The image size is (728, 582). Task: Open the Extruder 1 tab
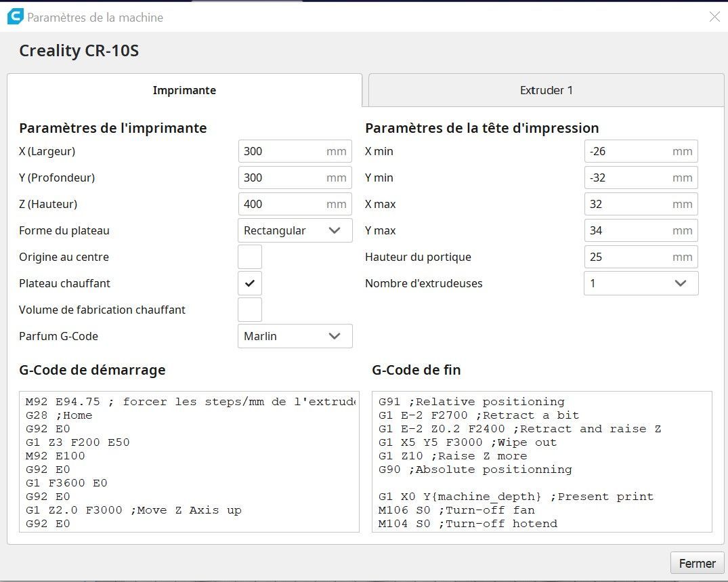pyautogui.click(x=546, y=90)
